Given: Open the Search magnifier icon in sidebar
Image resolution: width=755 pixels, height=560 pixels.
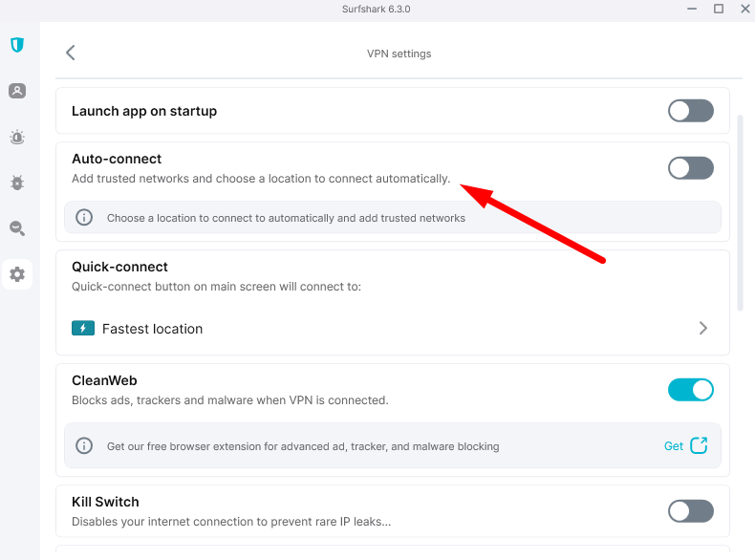Looking at the screenshot, I should point(17,228).
